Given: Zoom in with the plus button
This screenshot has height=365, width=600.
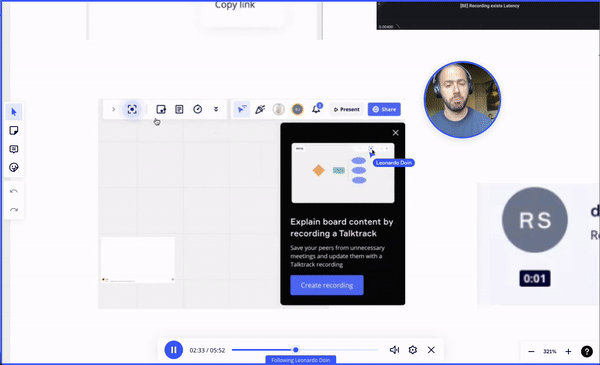Looking at the screenshot, I should pyautogui.click(x=568, y=351).
